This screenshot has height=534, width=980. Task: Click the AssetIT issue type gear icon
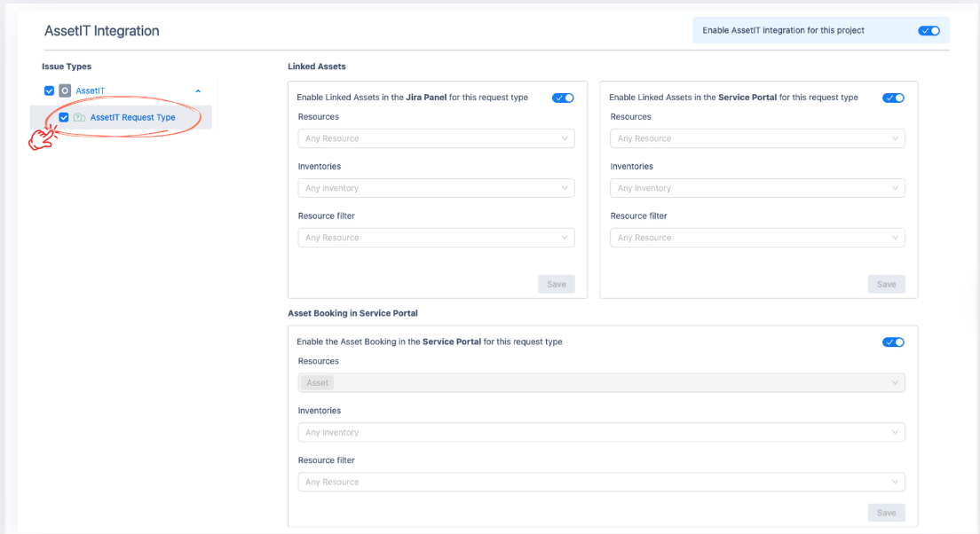click(65, 90)
